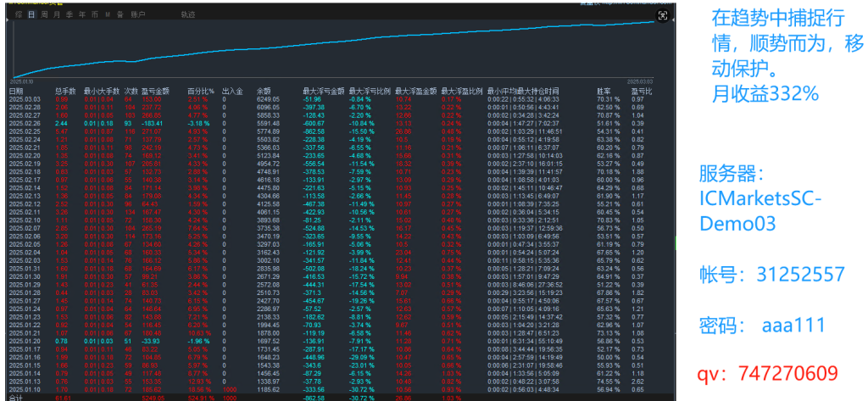Click the password text aaa111
This screenshot has width=868, height=401.
pyautogui.click(x=793, y=325)
